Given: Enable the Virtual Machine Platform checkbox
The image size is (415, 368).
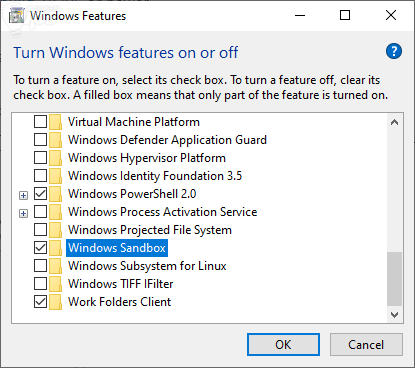Looking at the screenshot, I should [40, 122].
